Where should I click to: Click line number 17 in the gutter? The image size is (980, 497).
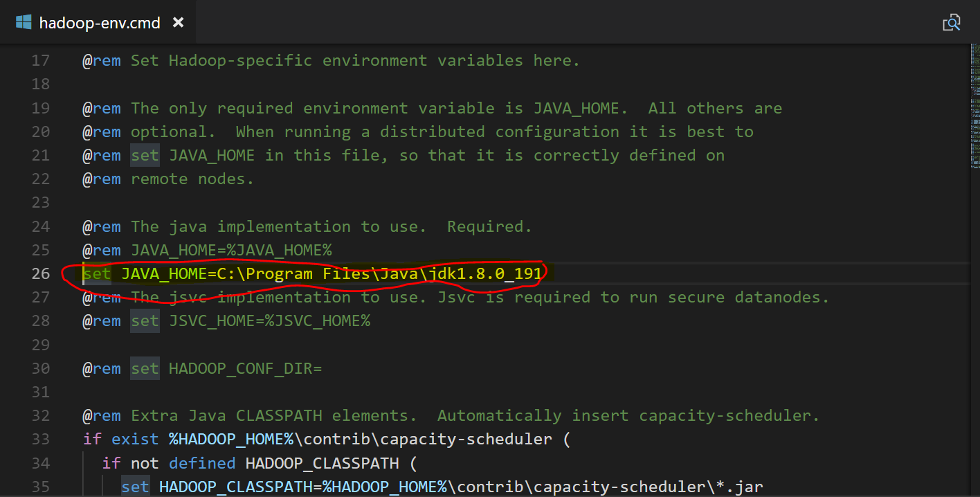point(41,60)
